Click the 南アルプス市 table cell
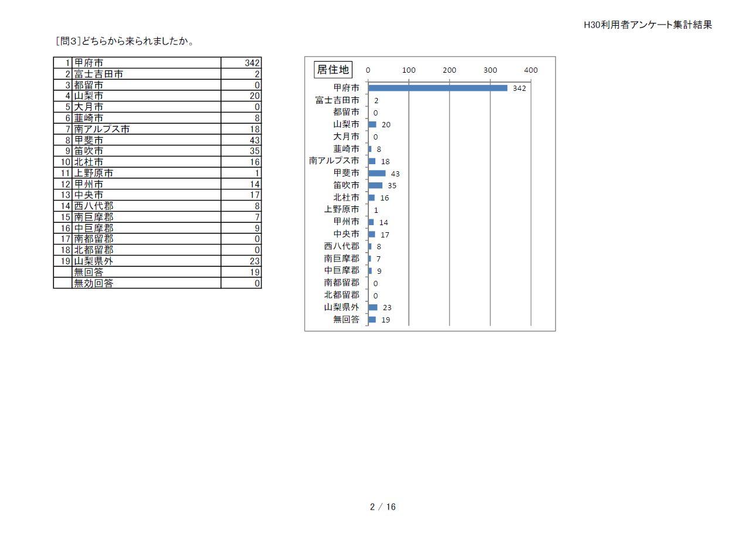The height and width of the screenshot is (533, 756). 147,129
